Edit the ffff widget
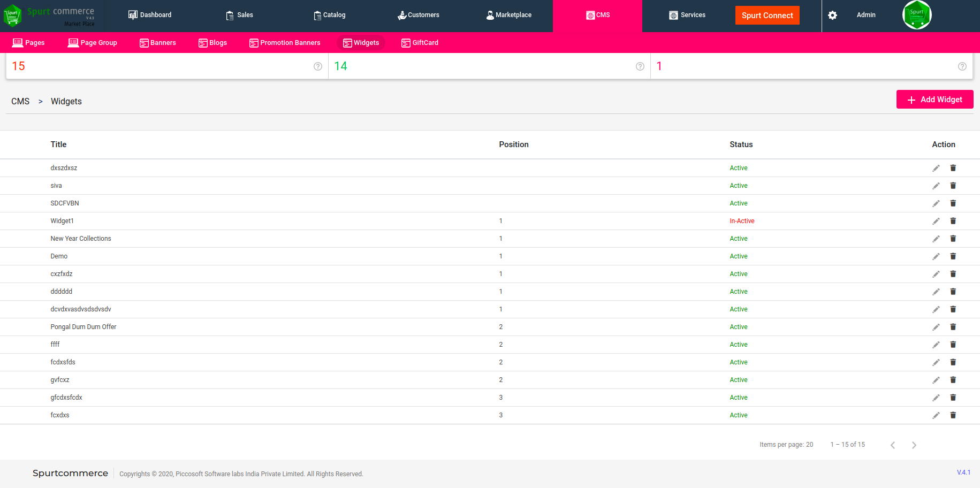 (936, 345)
